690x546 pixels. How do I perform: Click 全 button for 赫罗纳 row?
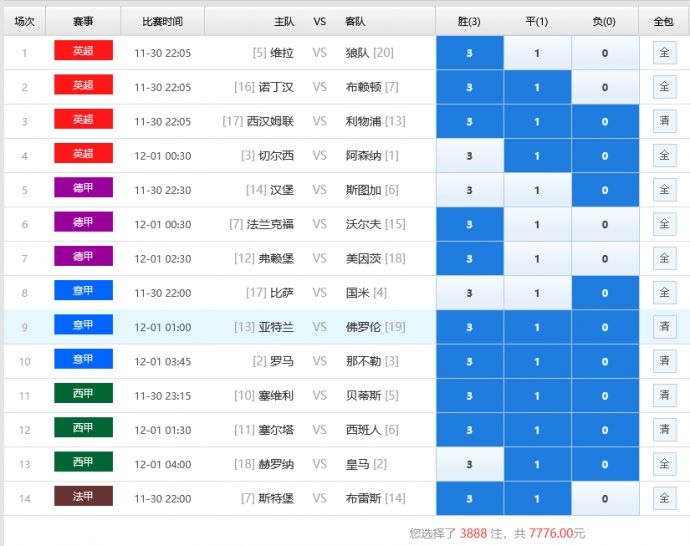(664, 464)
